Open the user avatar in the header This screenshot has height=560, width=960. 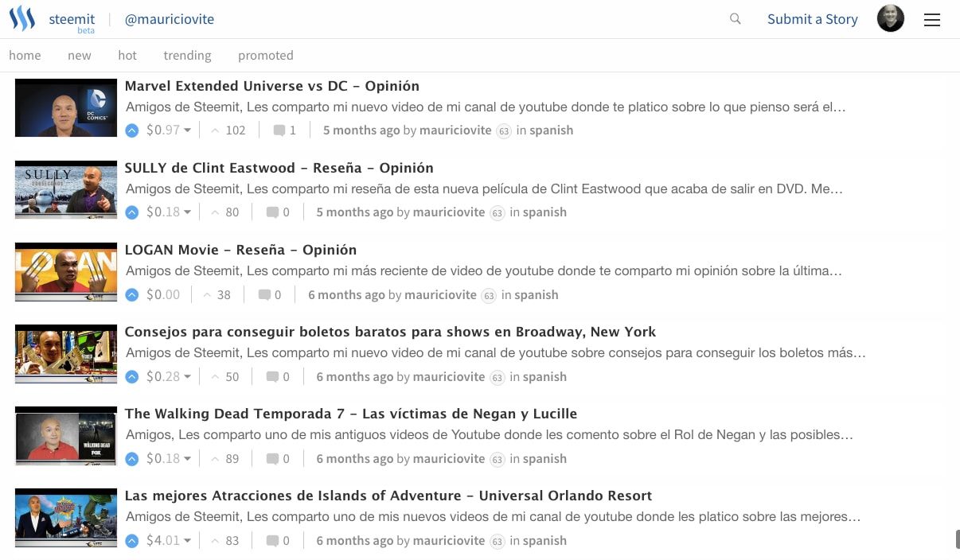point(891,18)
